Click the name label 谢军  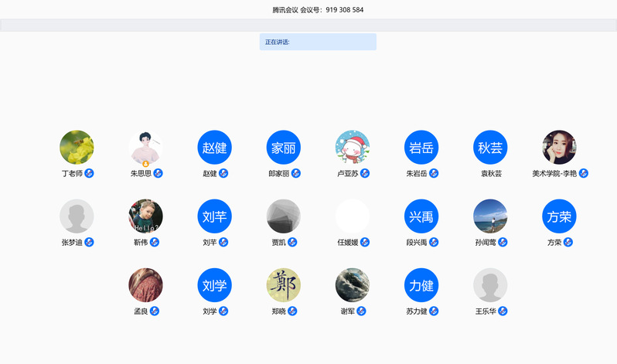pyautogui.click(x=347, y=311)
